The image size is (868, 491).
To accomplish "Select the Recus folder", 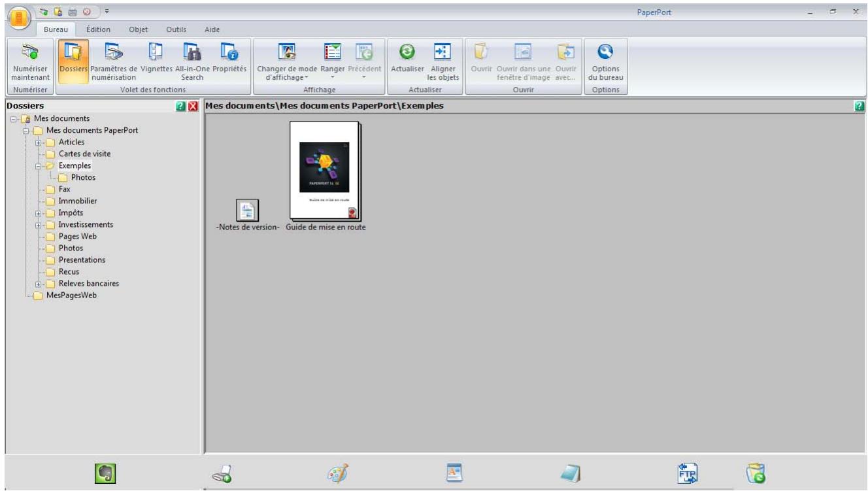I will [x=69, y=271].
